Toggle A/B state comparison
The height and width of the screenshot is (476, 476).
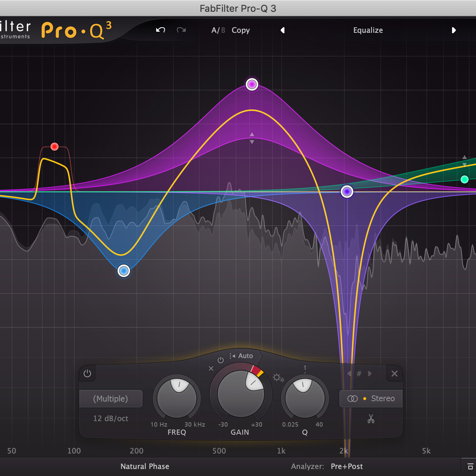[218, 30]
